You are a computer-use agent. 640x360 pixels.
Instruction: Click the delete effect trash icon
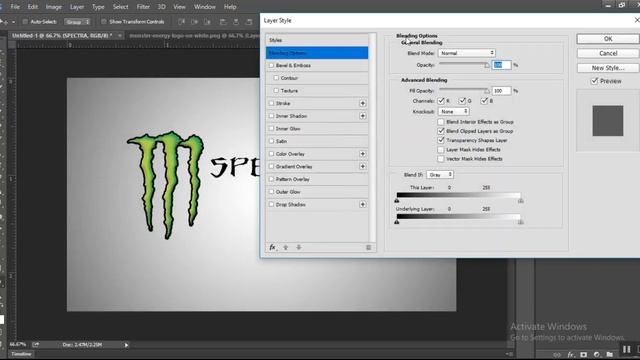point(368,247)
